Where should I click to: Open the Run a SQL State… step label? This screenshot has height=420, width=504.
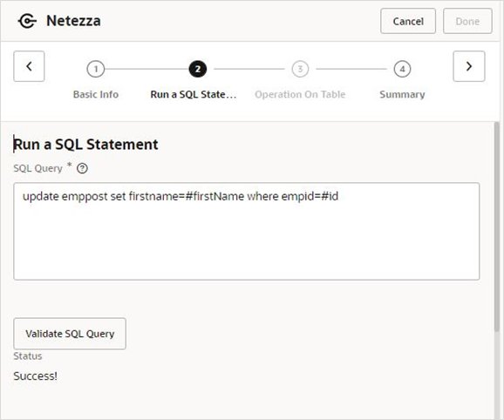click(x=194, y=94)
